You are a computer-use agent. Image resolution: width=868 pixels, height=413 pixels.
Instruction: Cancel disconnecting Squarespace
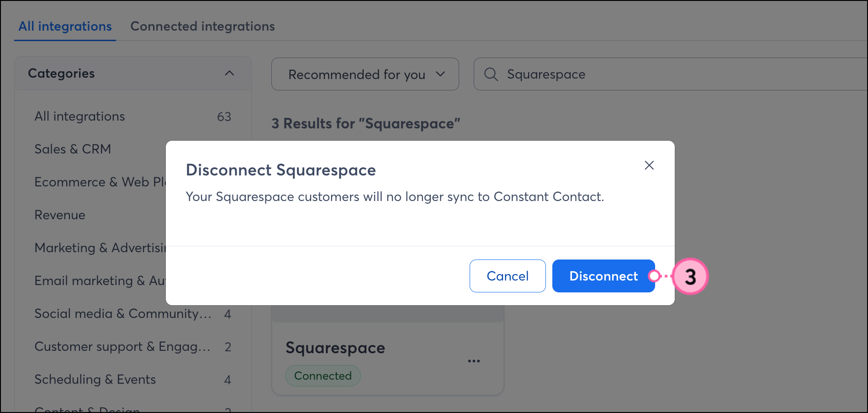point(508,276)
